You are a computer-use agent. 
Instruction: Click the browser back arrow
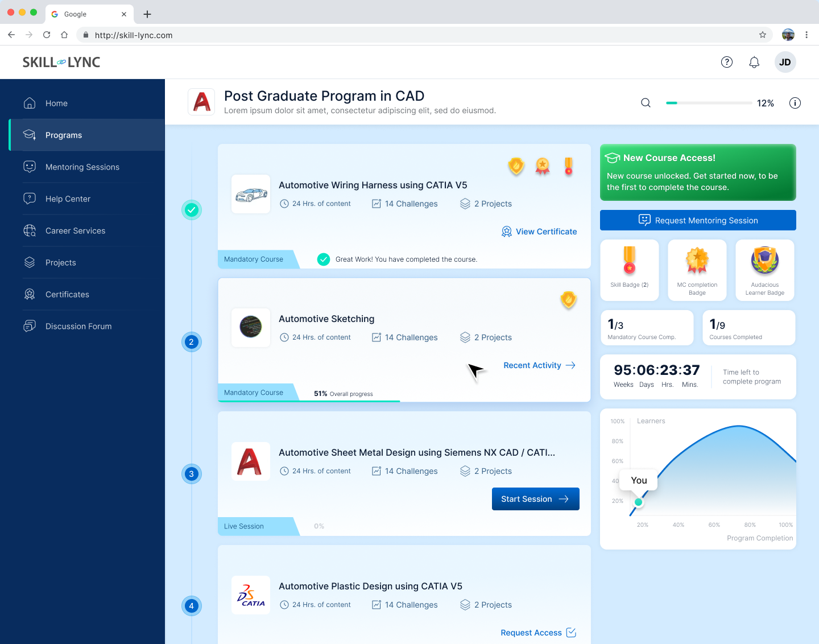coord(11,35)
